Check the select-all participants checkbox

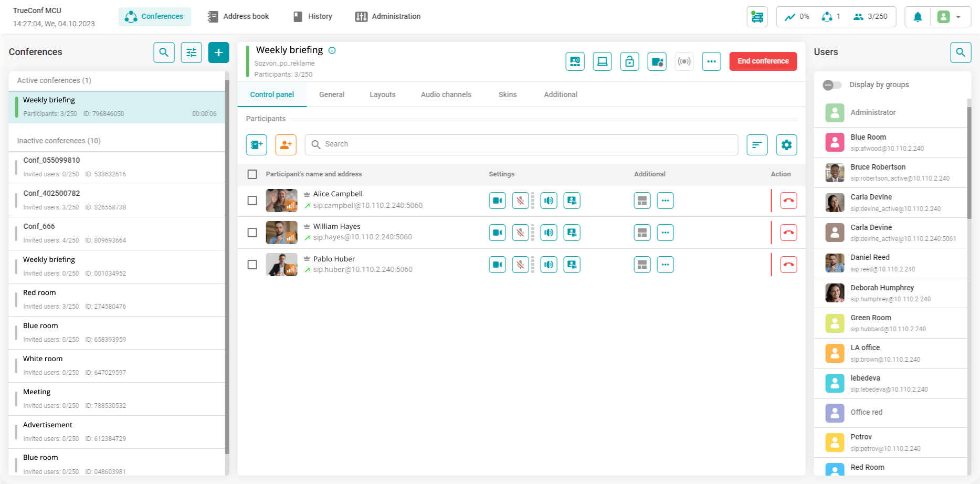coord(252,174)
